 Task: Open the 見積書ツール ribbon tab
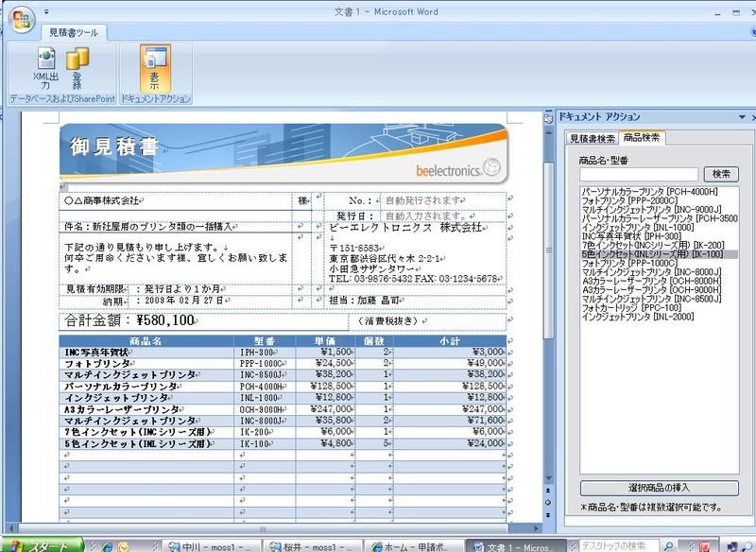74,32
